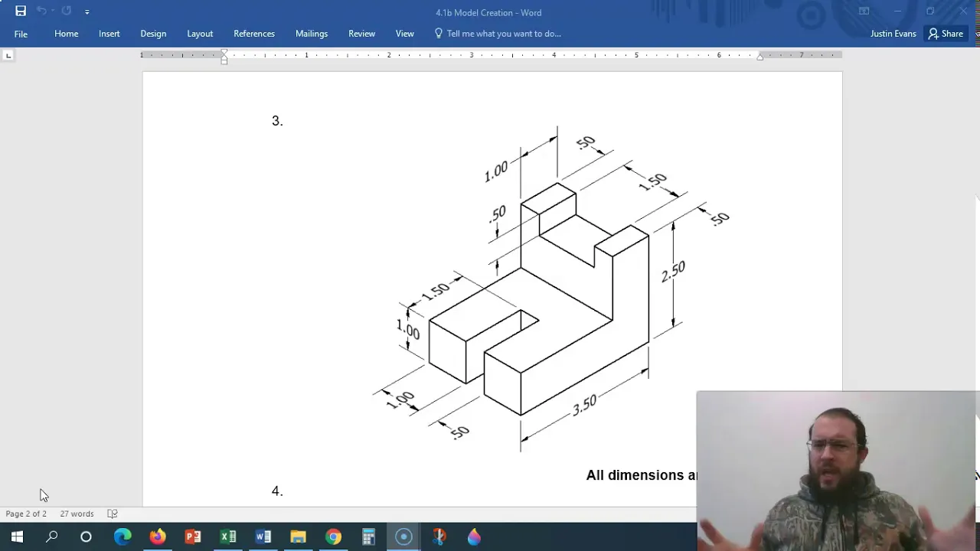
Task: Open the Review ribbon tab
Action: click(361, 34)
